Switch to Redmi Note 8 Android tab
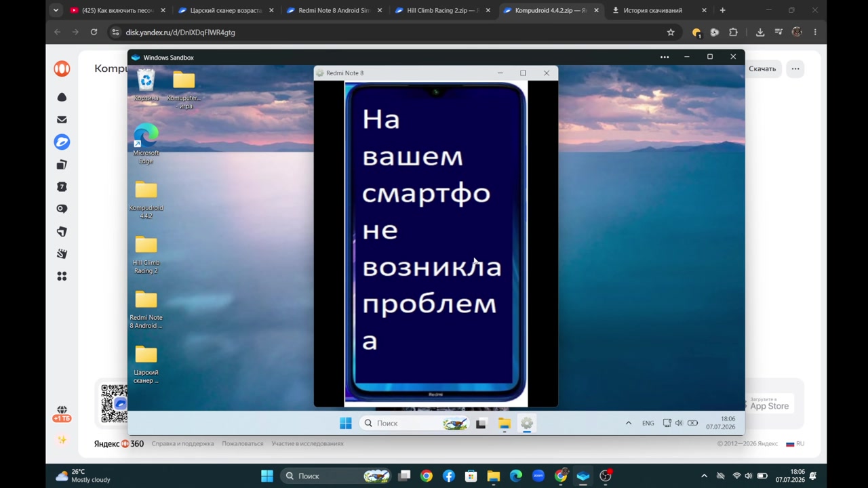The image size is (868, 488). (335, 10)
